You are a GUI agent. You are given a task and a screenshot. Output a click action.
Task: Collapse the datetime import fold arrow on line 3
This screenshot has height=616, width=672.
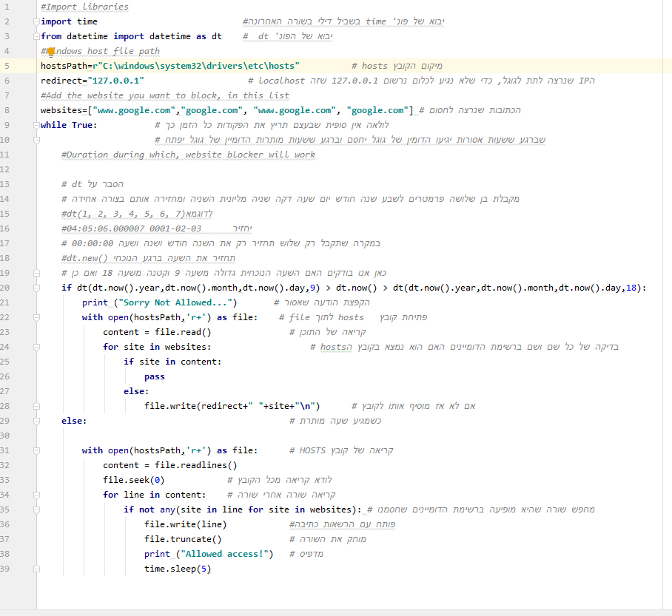35,36
